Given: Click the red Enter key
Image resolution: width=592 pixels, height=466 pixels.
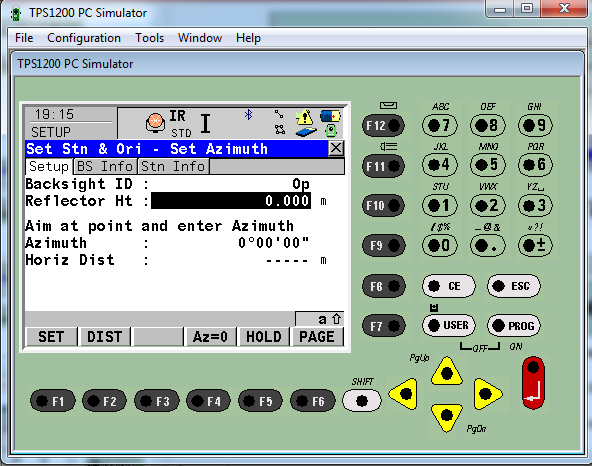Looking at the screenshot, I should pos(533,383).
